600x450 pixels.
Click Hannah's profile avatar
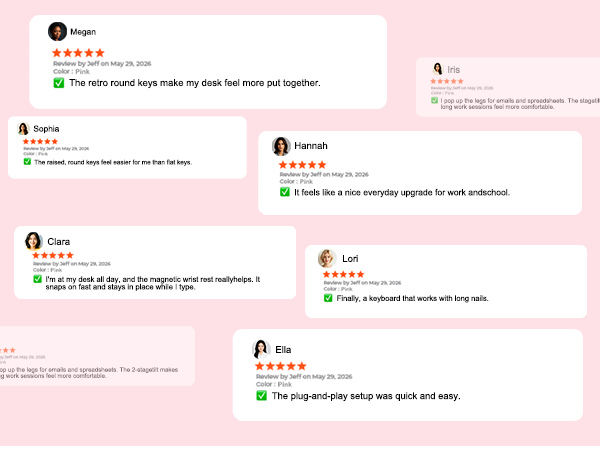[x=281, y=146]
